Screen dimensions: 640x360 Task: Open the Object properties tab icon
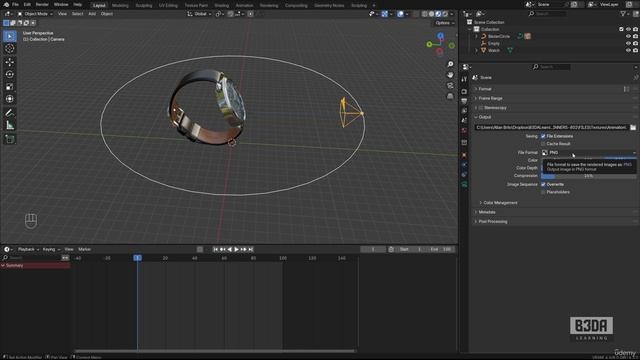click(464, 155)
